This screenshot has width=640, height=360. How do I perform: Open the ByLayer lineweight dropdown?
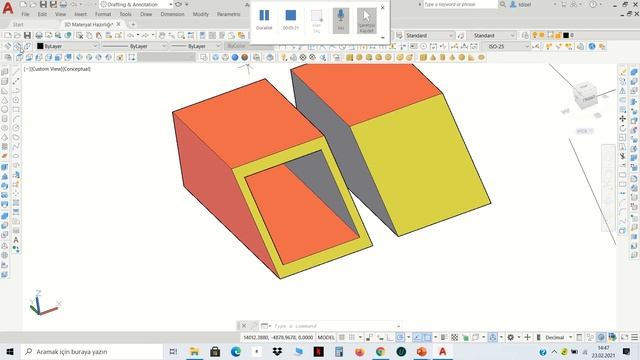pos(196,47)
